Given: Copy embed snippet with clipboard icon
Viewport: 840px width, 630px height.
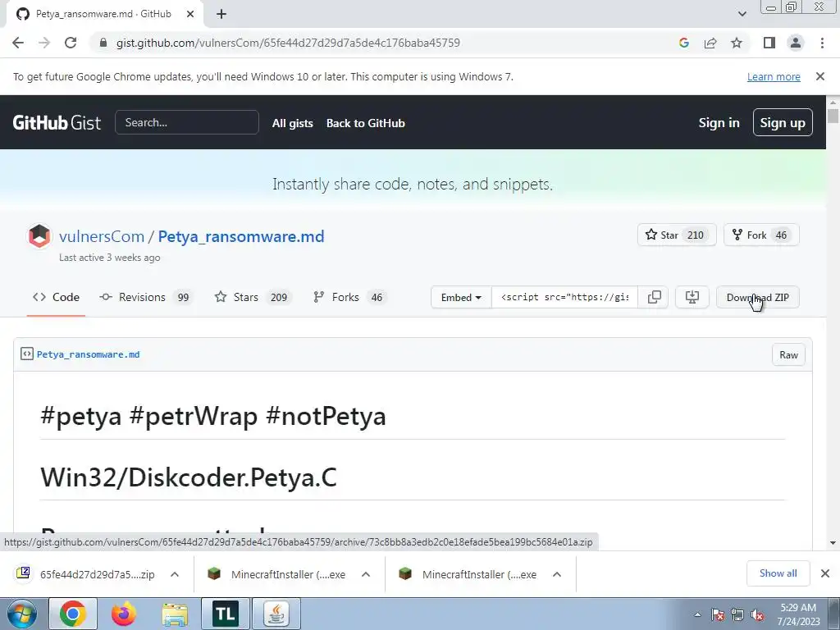Looking at the screenshot, I should coord(654,297).
